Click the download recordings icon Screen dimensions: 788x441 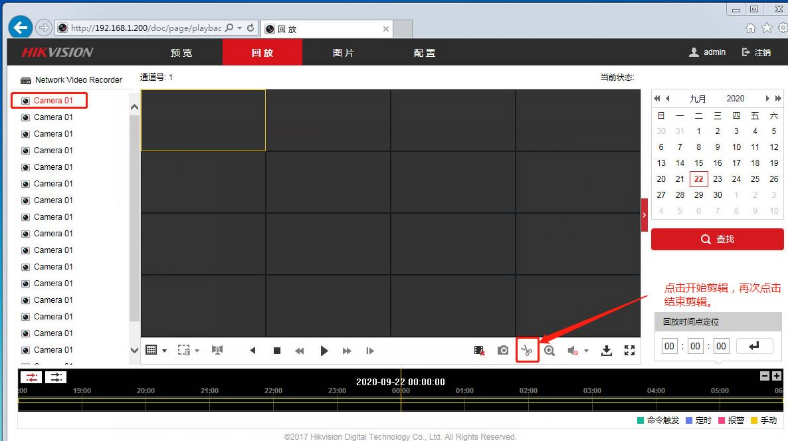(605, 351)
